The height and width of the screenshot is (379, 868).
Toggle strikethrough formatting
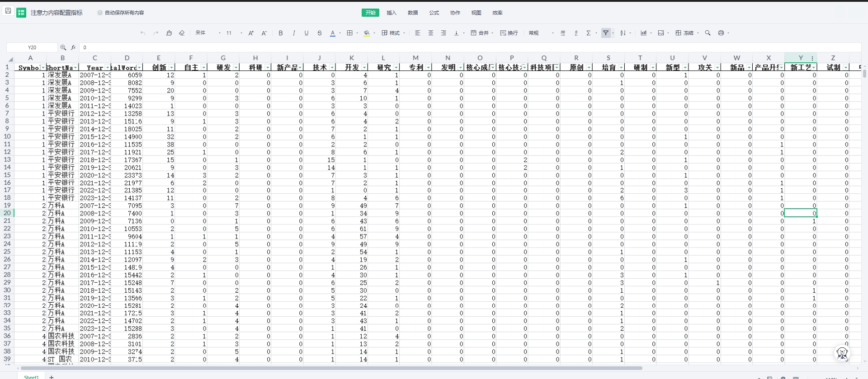pos(320,33)
